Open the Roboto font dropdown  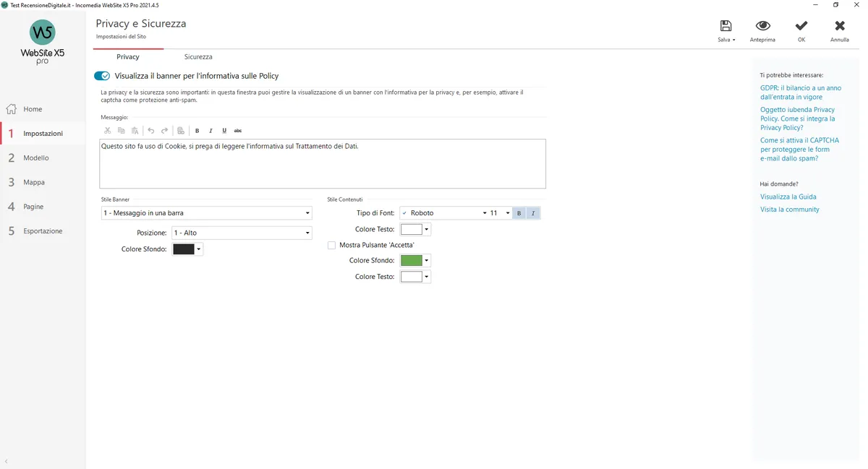(x=444, y=213)
